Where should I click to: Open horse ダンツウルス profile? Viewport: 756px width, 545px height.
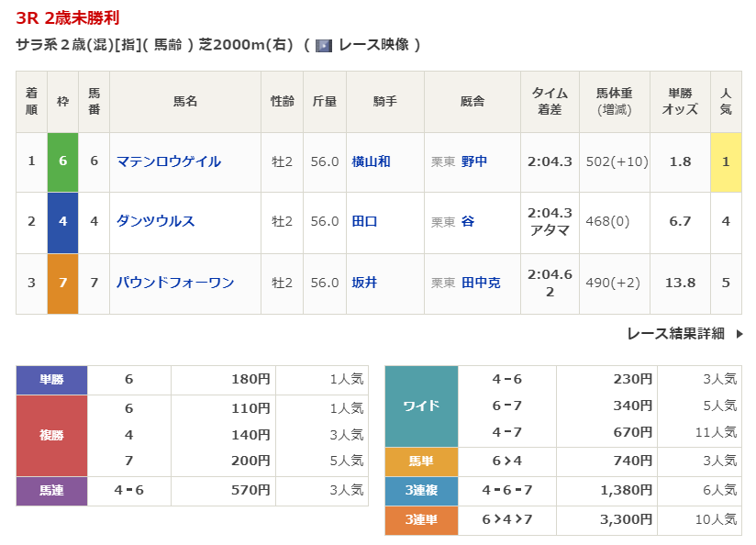coord(156,221)
